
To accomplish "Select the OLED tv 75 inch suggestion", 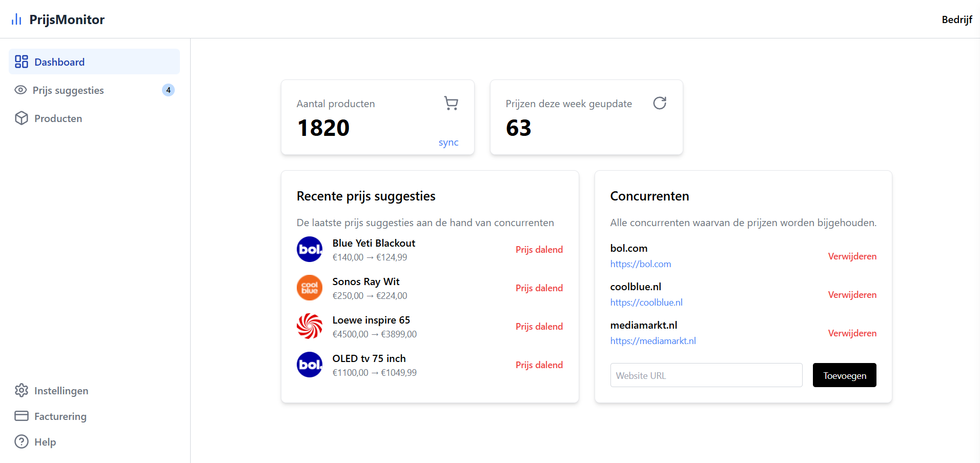I will pos(369,358).
